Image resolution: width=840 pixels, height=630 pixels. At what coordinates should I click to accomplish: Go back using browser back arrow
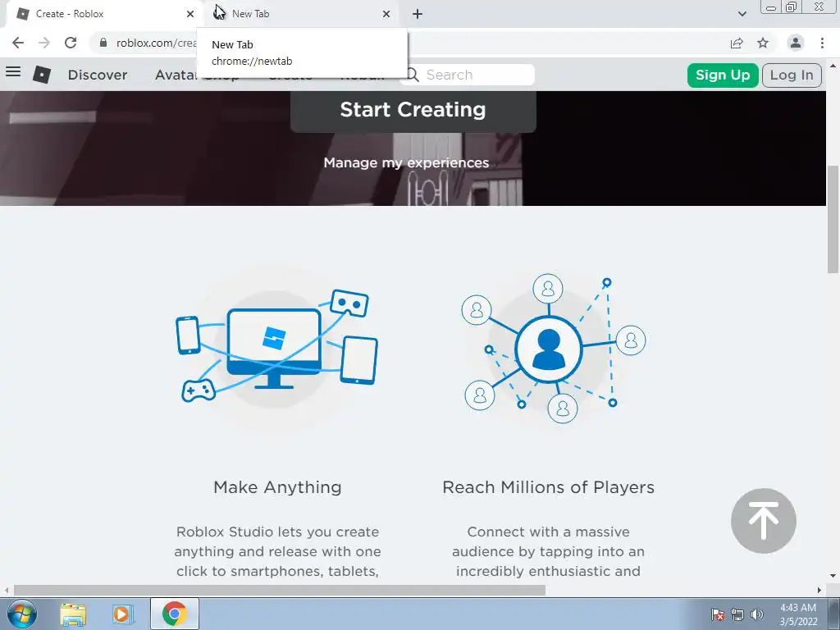click(x=18, y=43)
